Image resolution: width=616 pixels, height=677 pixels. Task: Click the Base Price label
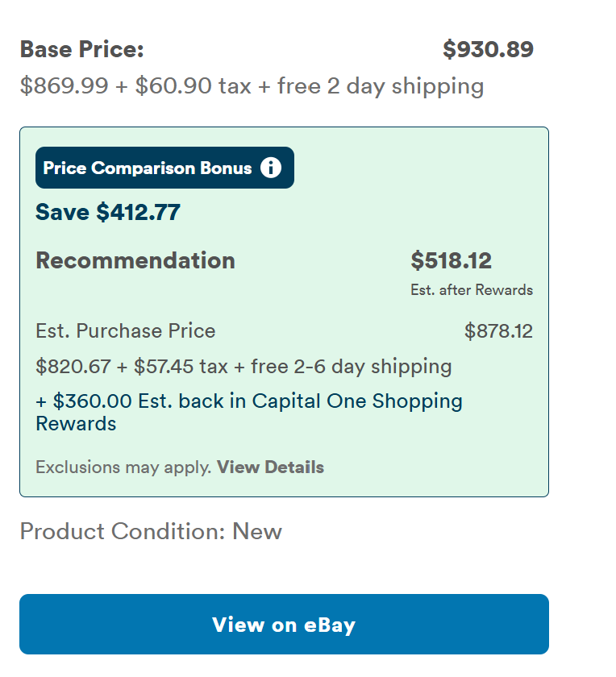81,50
